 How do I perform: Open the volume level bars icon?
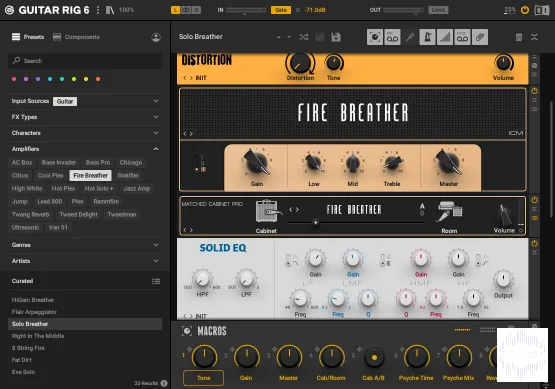(x=445, y=37)
